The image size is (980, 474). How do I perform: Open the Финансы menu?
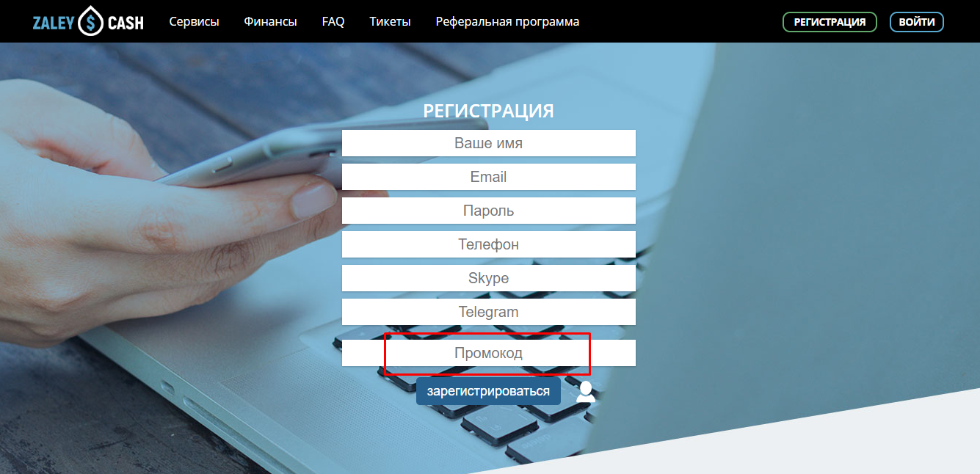click(x=270, y=22)
